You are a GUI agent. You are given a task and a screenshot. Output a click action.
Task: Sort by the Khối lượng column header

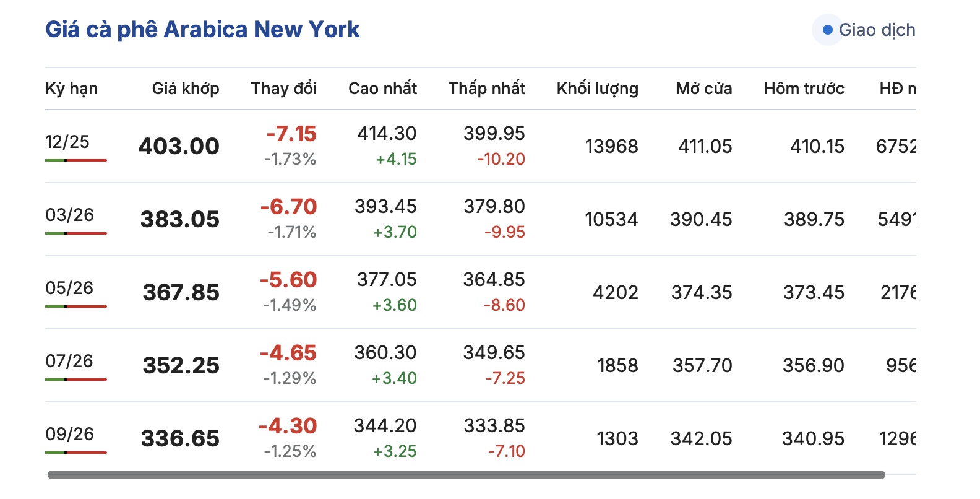[x=597, y=89]
